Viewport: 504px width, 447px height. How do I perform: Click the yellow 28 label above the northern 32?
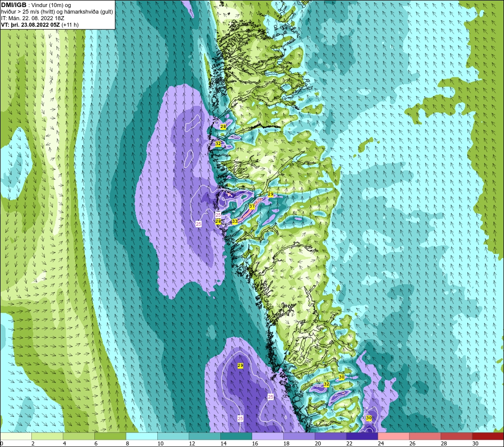(x=223, y=127)
